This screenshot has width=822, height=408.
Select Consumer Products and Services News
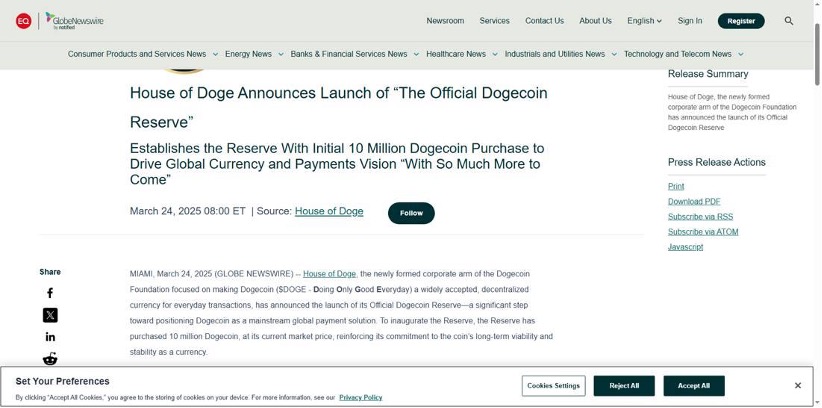137,54
